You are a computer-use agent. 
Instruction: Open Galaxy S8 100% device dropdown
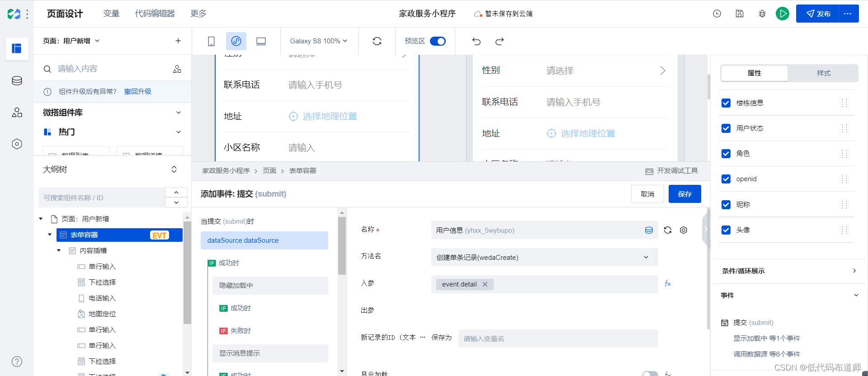point(318,41)
